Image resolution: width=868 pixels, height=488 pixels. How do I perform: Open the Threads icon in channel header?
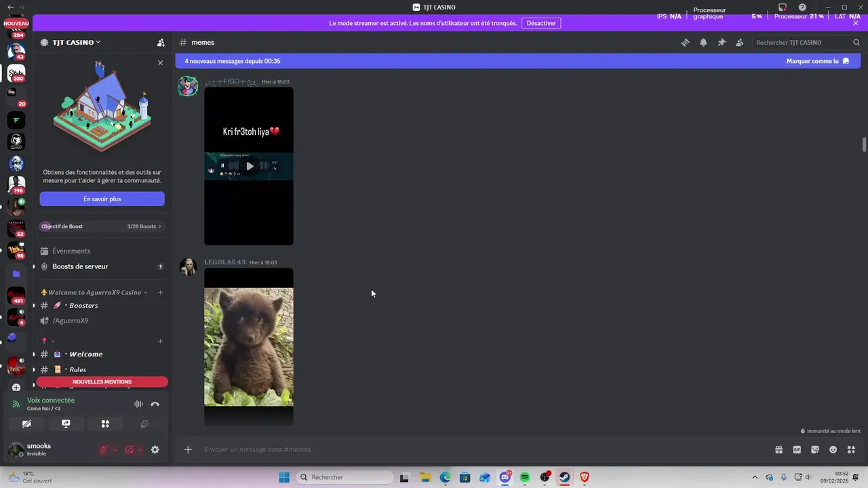coord(685,42)
